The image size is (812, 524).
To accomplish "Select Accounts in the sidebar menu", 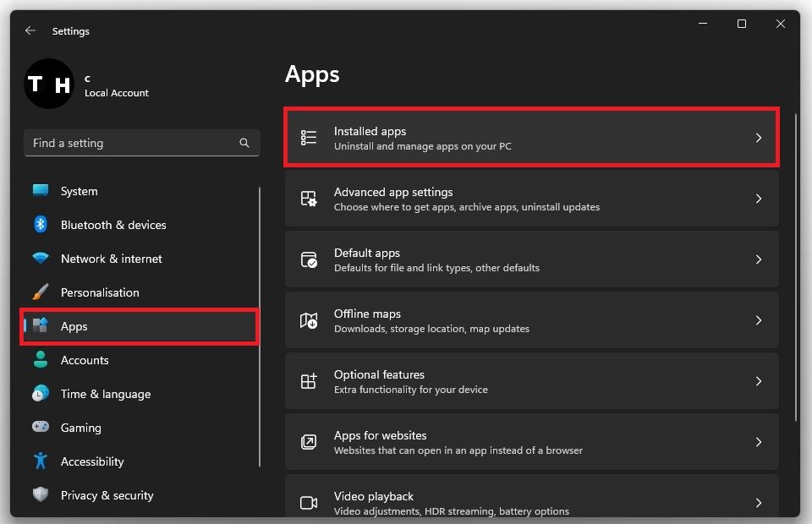I will coord(85,360).
